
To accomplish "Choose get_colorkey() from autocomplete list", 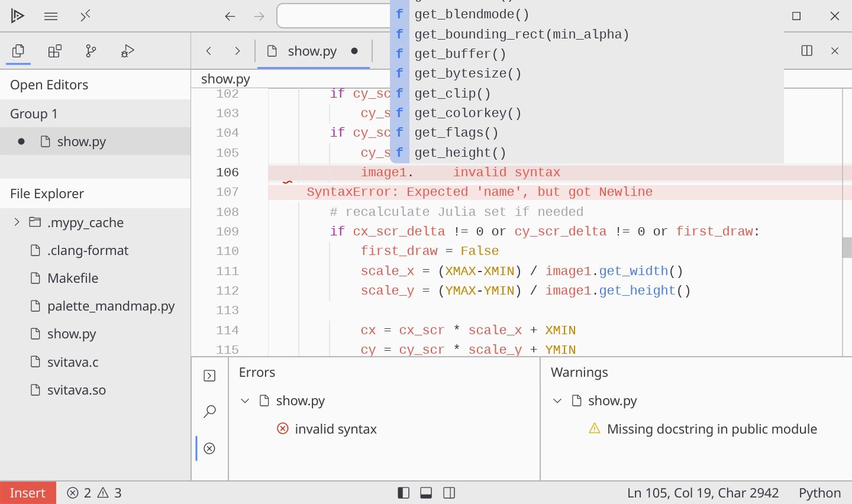I will (467, 113).
